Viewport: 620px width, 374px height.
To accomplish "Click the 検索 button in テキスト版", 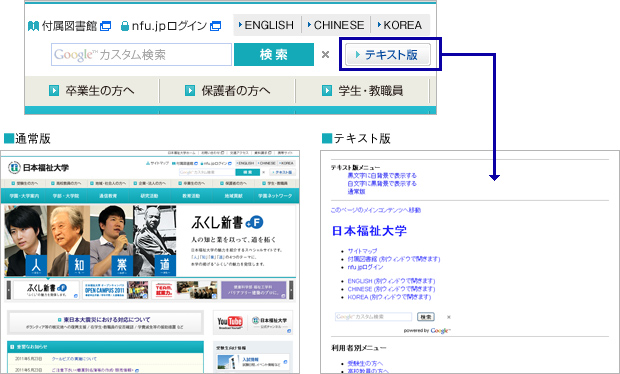I will pos(426,317).
